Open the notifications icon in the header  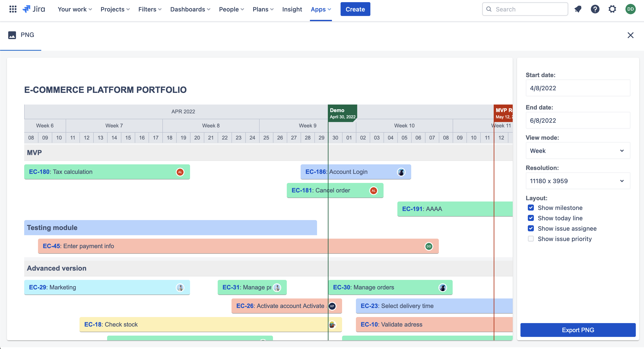tap(578, 9)
